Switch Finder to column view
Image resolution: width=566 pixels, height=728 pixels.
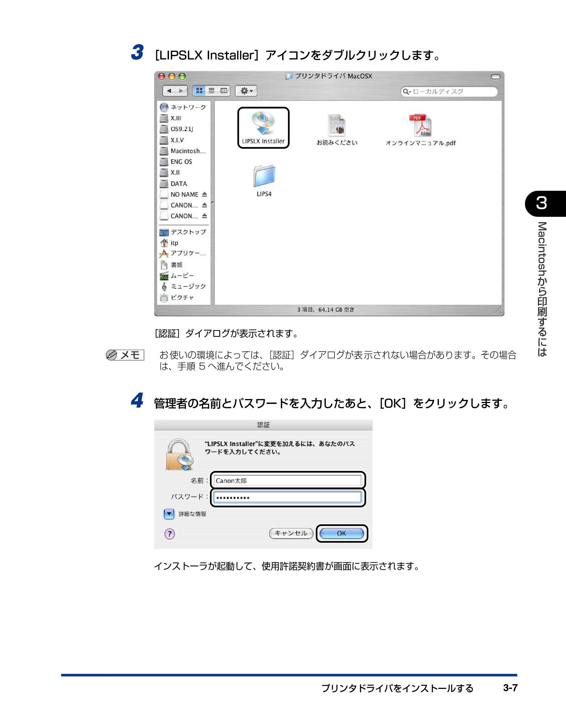click(x=224, y=91)
